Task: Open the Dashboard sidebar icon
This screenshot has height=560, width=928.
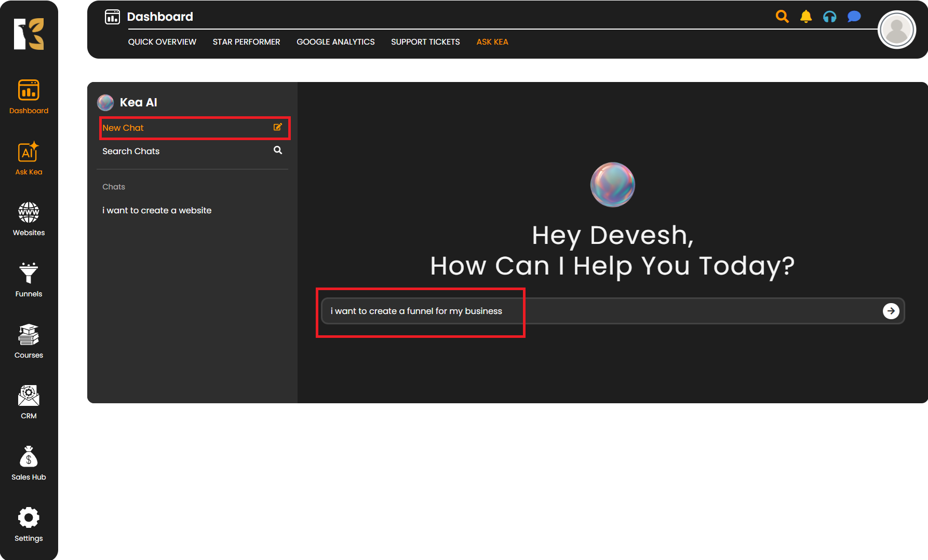Action: pos(29,97)
